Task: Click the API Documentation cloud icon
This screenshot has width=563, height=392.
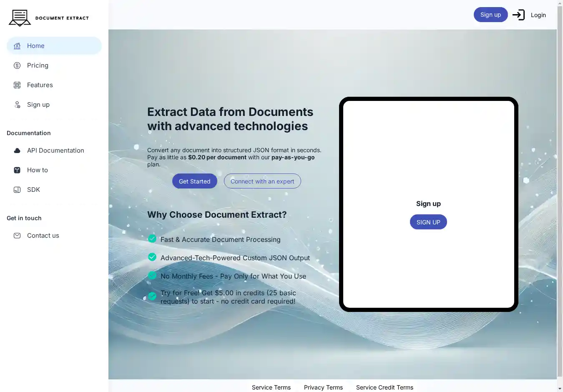Action: coord(17,151)
